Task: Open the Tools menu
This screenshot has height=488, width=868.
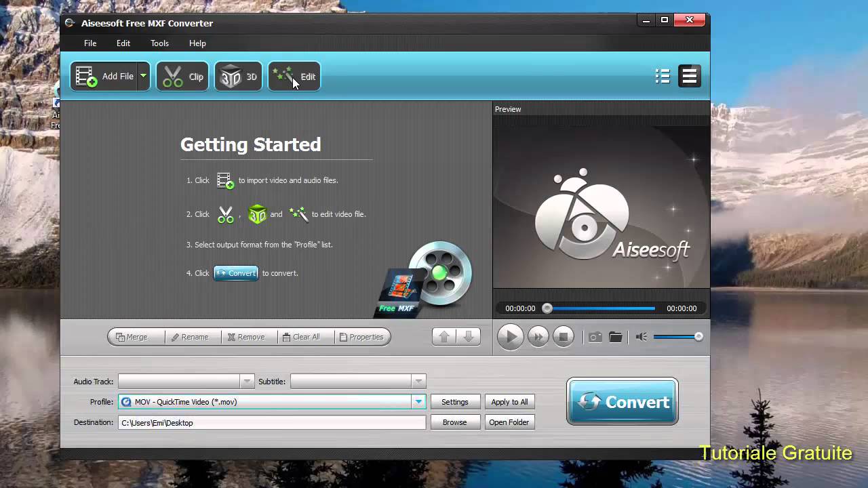Action: [x=160, y=43]
